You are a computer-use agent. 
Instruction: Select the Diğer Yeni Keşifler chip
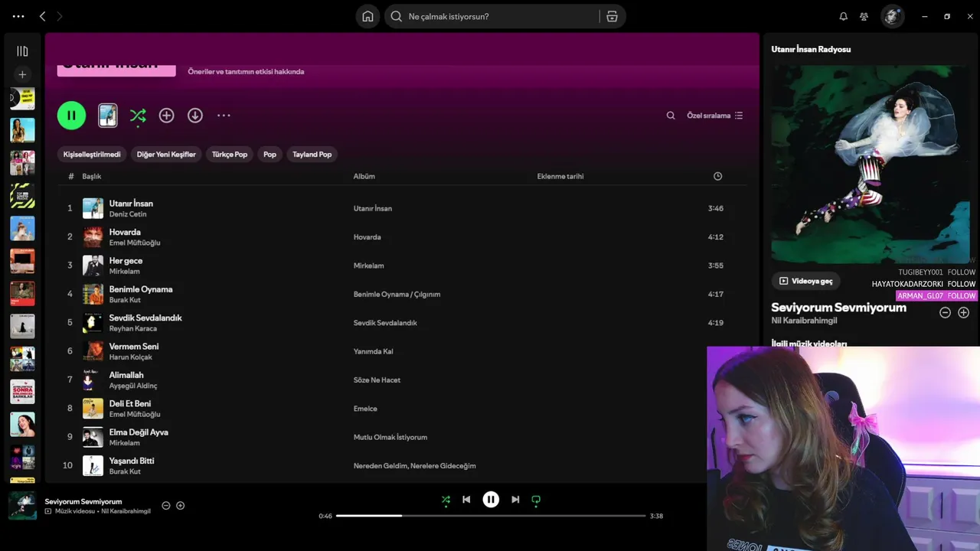coord(166,155)
